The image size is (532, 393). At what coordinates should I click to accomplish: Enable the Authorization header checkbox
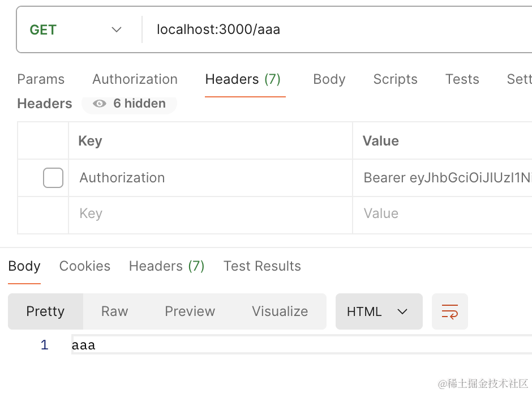pos(53,178)
